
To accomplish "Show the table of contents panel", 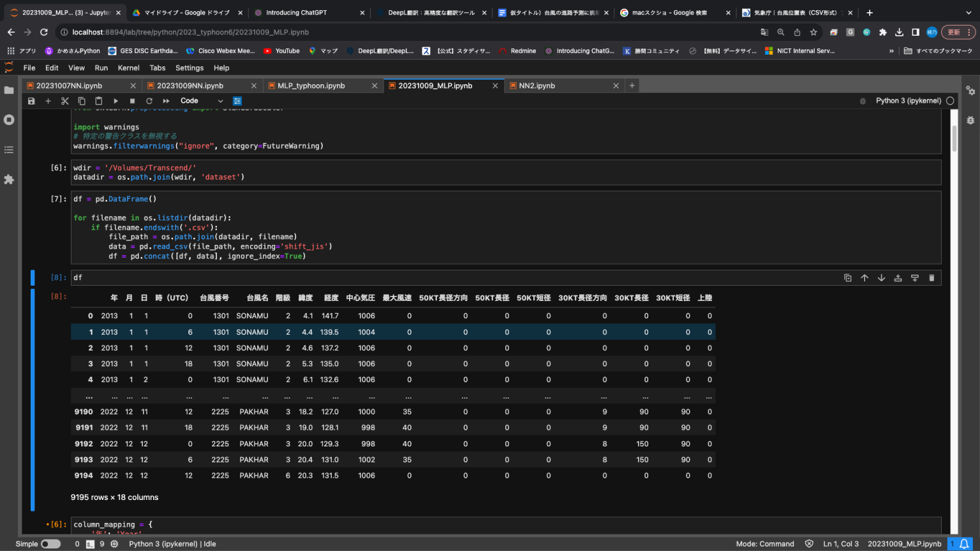I will point(9,150).
